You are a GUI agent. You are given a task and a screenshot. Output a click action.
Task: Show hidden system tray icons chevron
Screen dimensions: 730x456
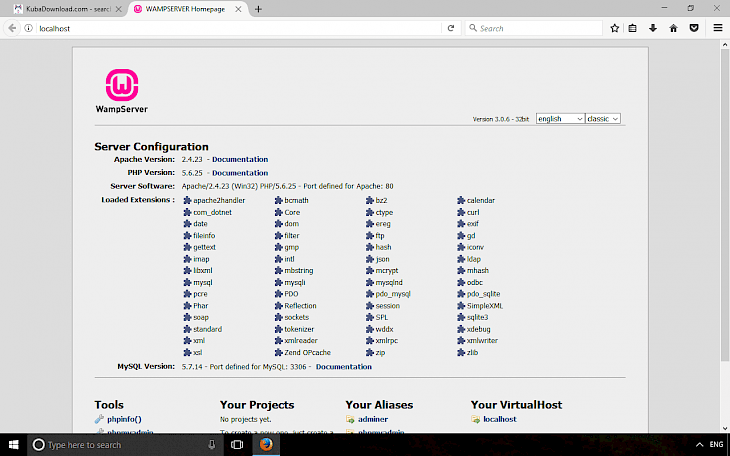699,445
